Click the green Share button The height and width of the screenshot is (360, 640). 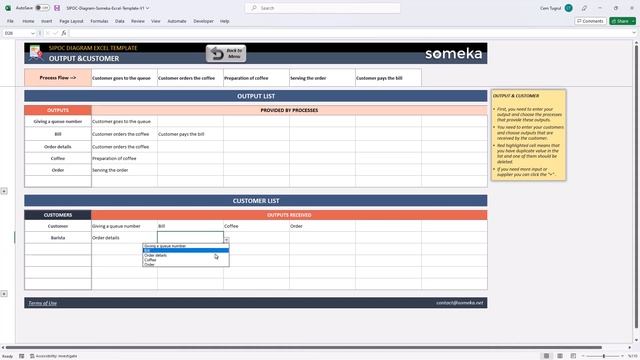[x=620, y=21]
